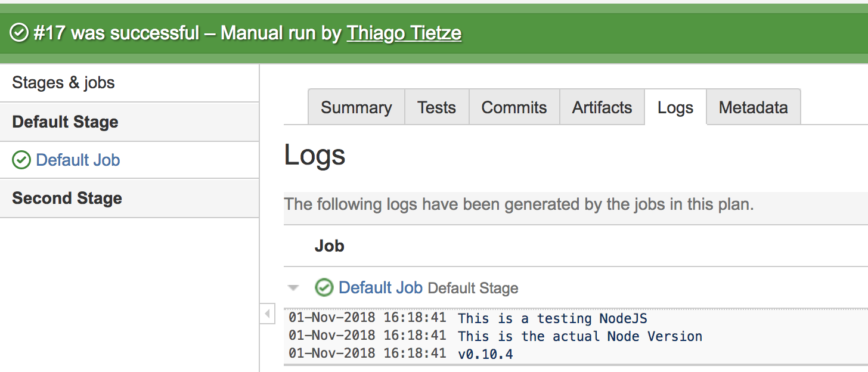The width and height of the screenshot is (868, 372).
Task: Collapse the Default Job log disclosure triangle
Action: pos(293,288)
